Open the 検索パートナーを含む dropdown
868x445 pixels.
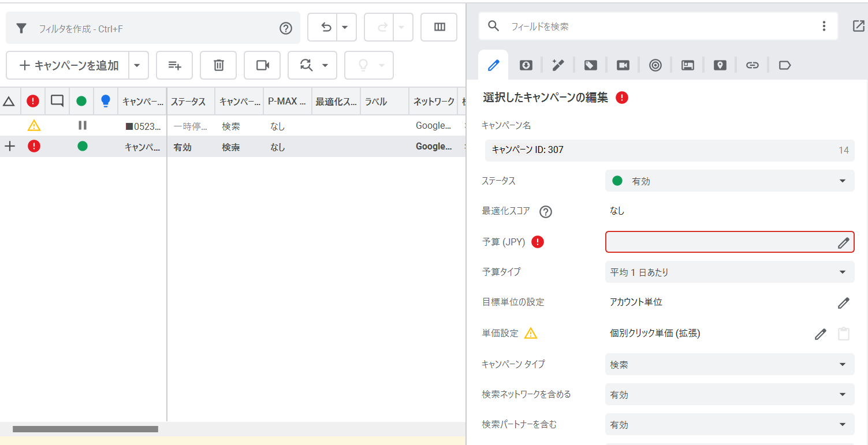pos(730,424)
